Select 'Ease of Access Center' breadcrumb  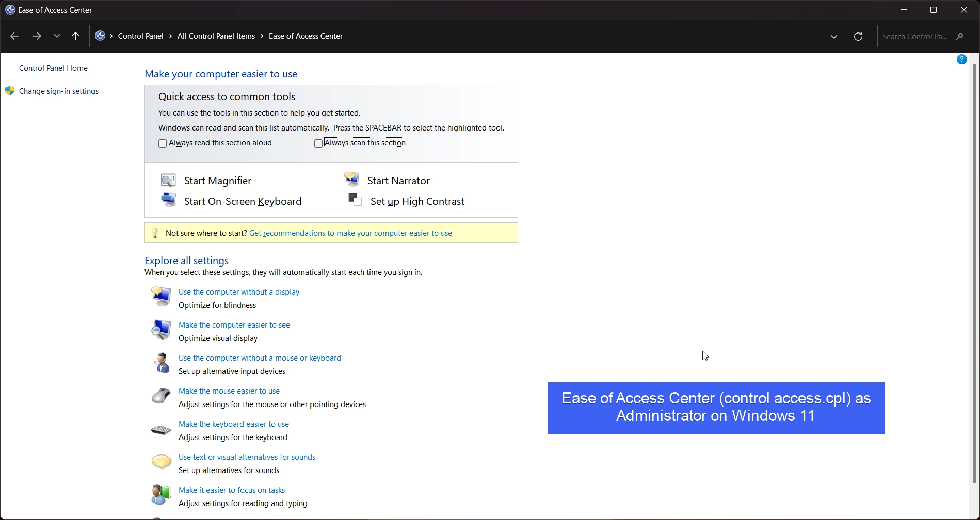point(306,36)
